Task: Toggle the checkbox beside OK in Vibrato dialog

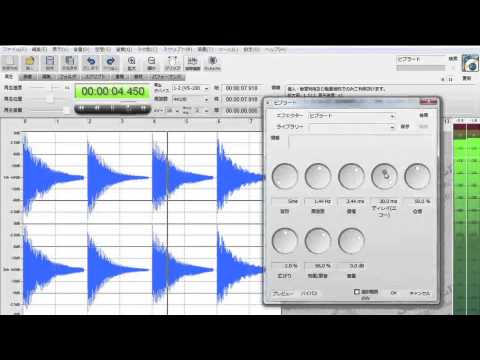Action: [x=357, y=292]
